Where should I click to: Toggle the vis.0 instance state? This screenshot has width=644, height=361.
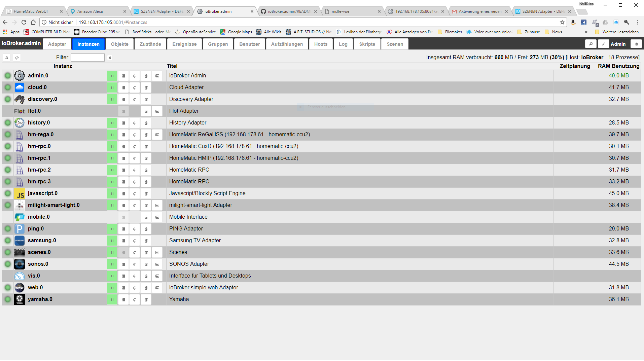[112, 276]
